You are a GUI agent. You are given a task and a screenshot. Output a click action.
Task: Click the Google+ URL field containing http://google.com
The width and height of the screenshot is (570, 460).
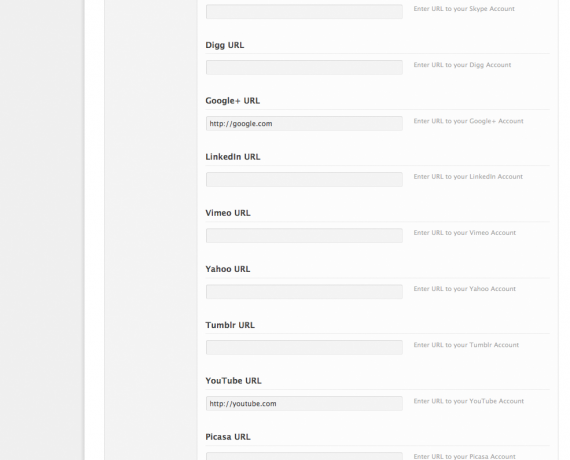coord(304,123)
